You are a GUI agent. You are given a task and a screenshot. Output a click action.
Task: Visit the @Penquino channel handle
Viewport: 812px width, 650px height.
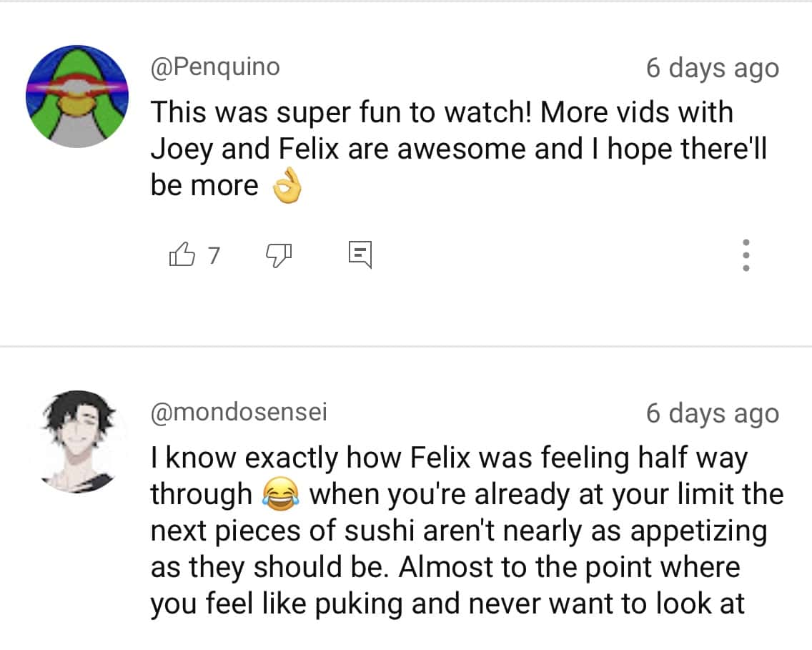tap(214, 67)
